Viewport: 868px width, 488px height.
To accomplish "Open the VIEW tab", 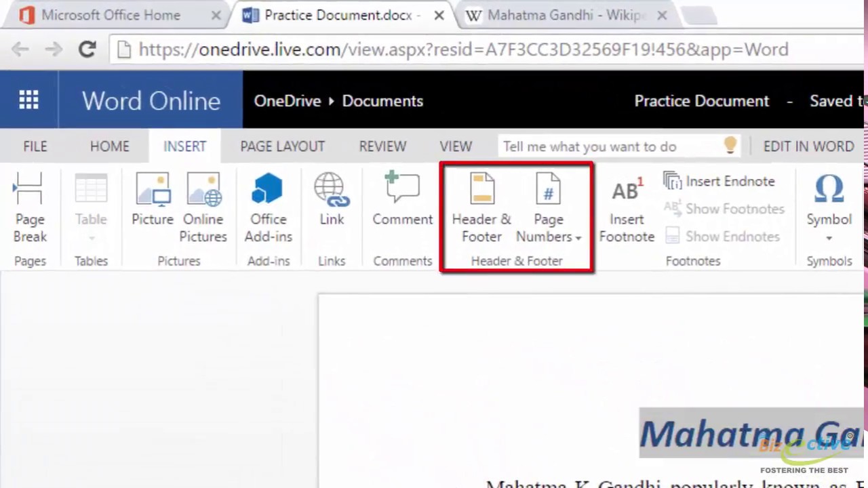I will [456, 146].
